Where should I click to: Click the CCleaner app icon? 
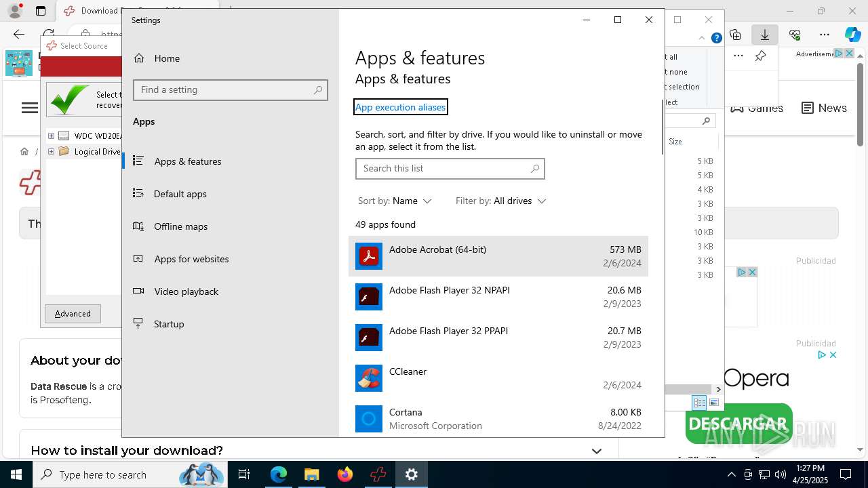pos(369,378)
